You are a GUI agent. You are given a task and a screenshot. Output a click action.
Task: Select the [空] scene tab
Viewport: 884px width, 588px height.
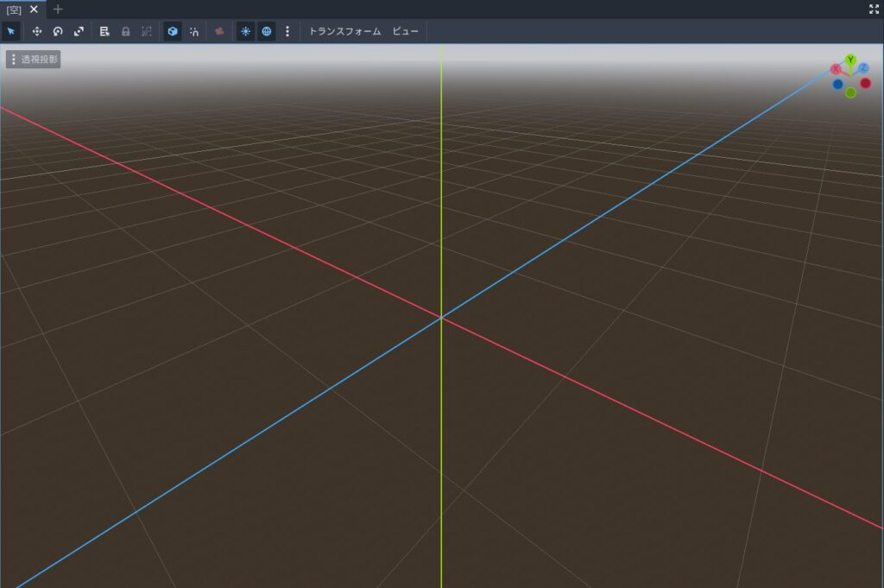pyautogui.click(x=14, y=9)
